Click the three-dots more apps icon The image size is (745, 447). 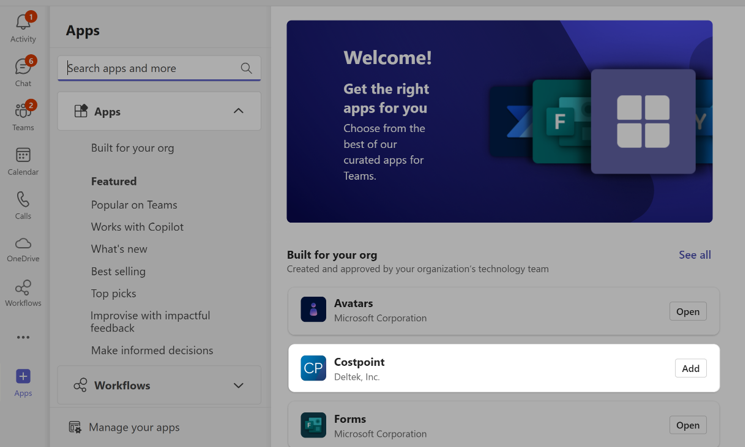coord(22,337)
